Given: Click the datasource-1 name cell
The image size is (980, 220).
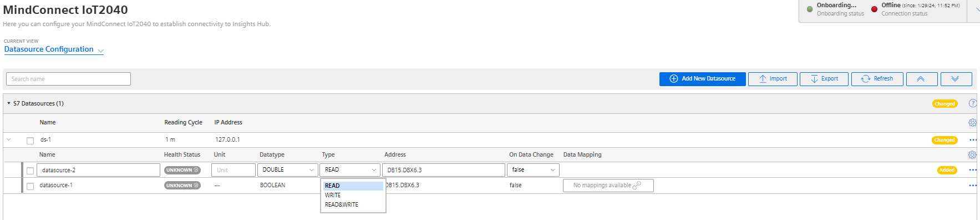Looking at the screenshot, I should (56, 186).
